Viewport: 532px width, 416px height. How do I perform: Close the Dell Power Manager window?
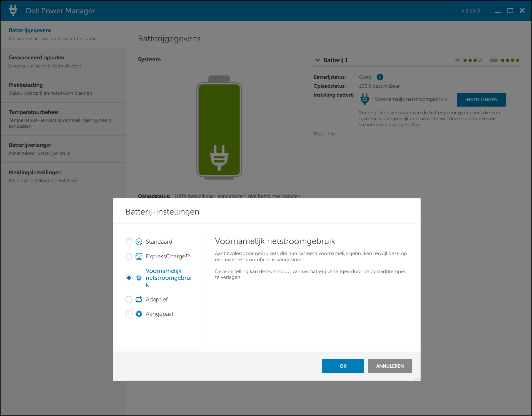[522, 10]
